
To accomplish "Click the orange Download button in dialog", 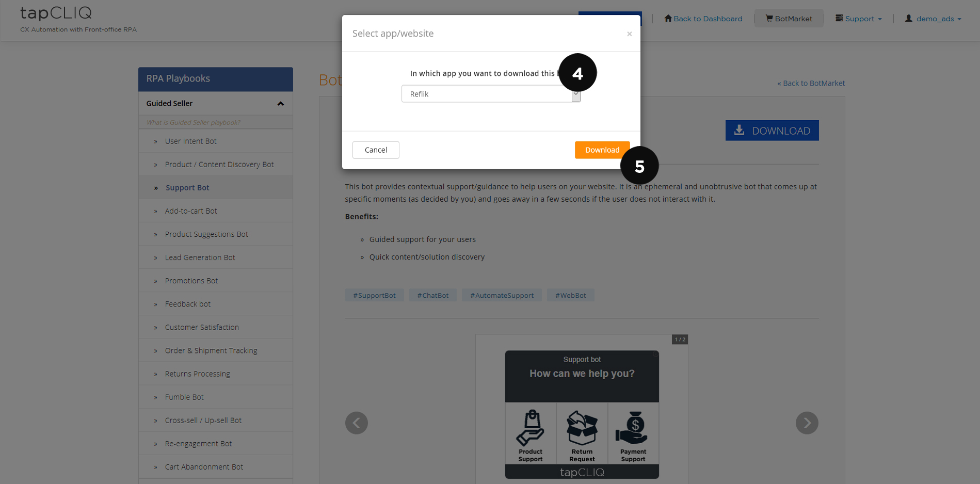I will coord(602,150).
